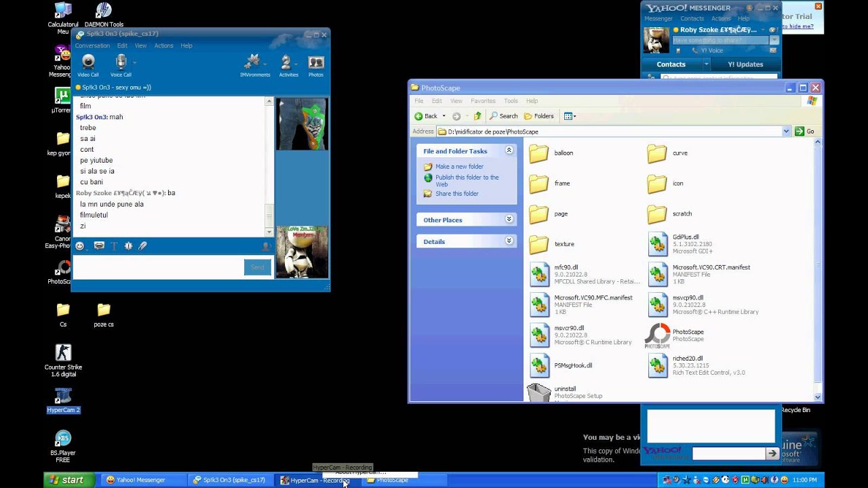Open Back button history dropdown arrow

point(444,116)
